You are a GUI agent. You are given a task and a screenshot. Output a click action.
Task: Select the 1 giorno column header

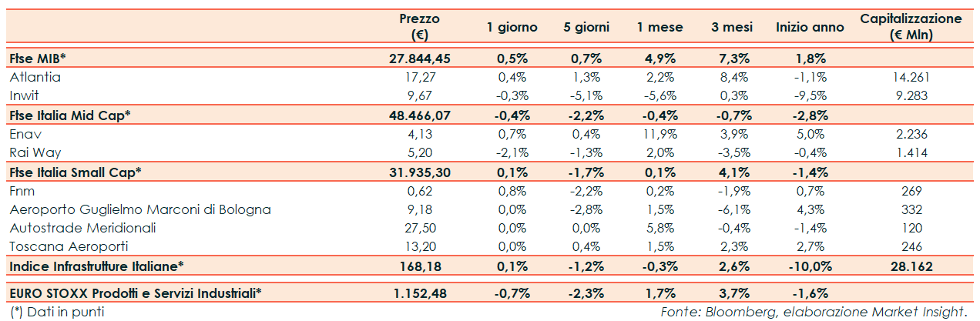pos(512,27)
